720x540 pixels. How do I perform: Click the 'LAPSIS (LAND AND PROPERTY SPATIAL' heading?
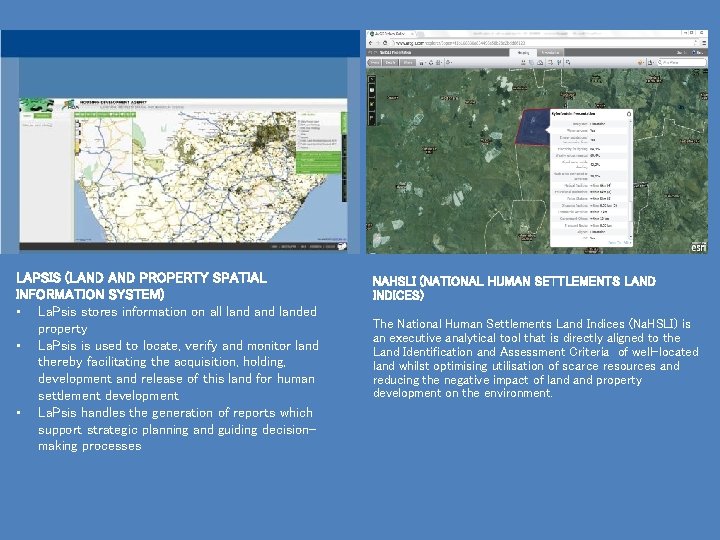[141, 278]
